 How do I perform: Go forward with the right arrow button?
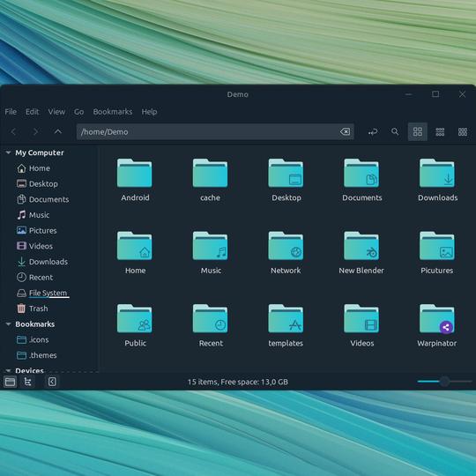[35, 131]
